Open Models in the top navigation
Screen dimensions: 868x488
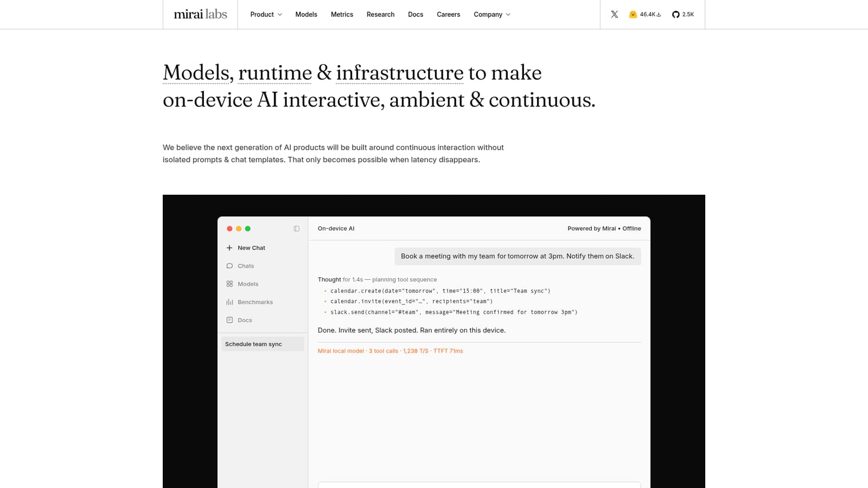(306, 15)
